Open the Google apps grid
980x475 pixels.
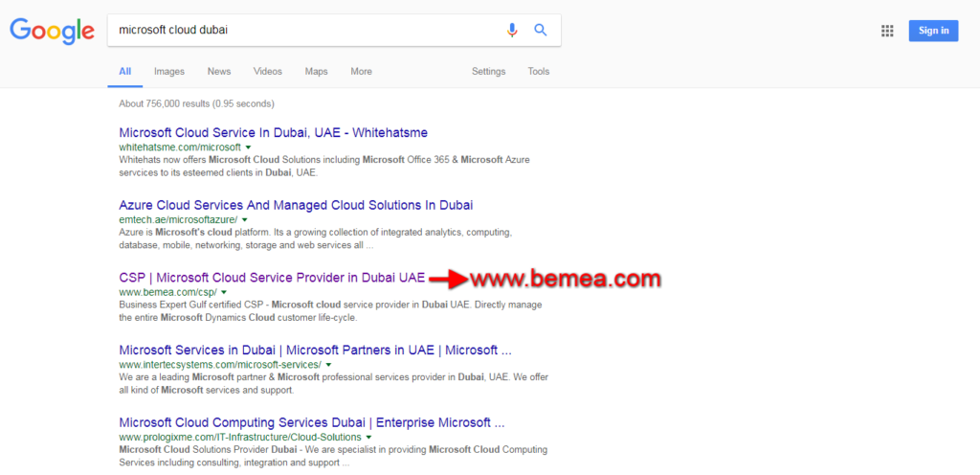click(x=887, y=31)
